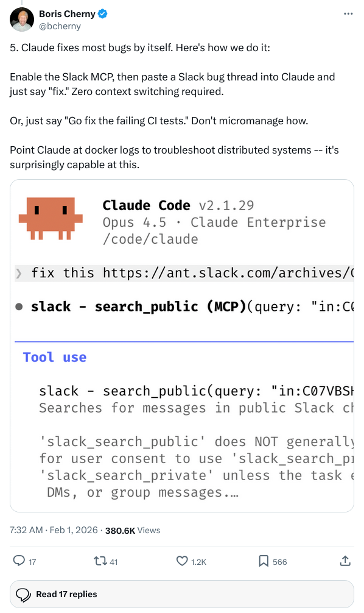Click the reply speech bubble icon

[19, 561]
